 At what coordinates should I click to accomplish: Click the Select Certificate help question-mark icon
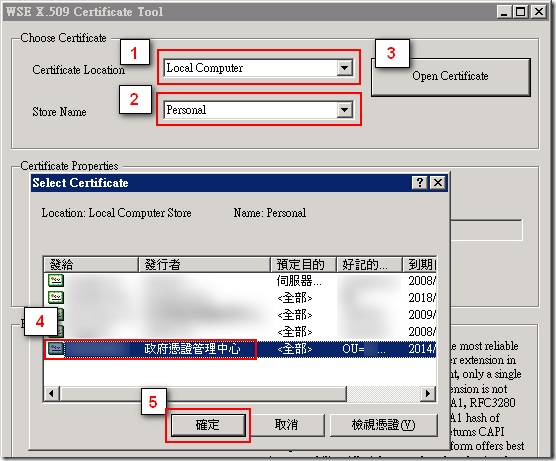click(420, 183)
